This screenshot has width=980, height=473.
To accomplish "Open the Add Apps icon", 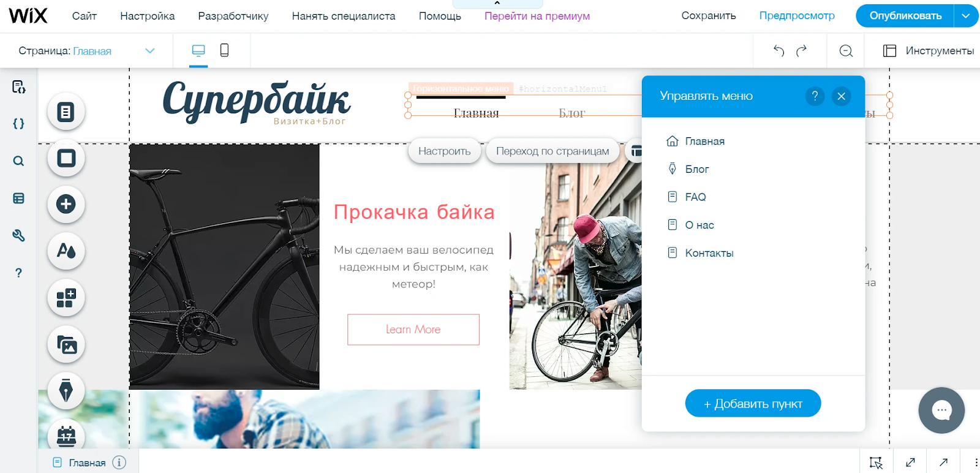I will [66, 298].
